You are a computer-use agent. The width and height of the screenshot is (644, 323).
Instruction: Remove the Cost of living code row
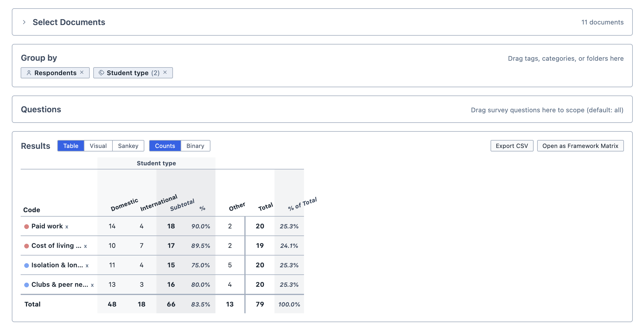tap(86, 246)
